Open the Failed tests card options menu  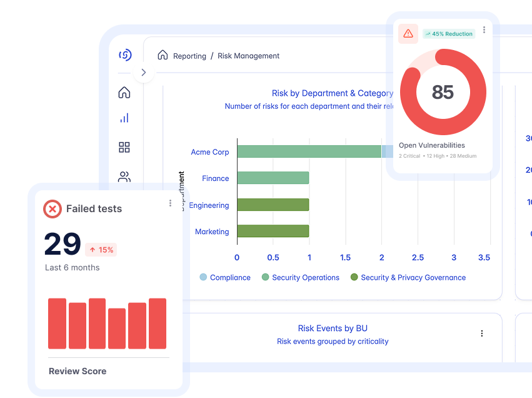point(170,203)
